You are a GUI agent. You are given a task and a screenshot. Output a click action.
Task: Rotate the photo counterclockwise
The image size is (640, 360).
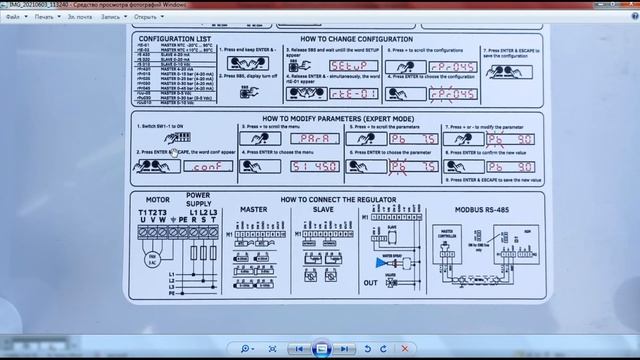367,349
